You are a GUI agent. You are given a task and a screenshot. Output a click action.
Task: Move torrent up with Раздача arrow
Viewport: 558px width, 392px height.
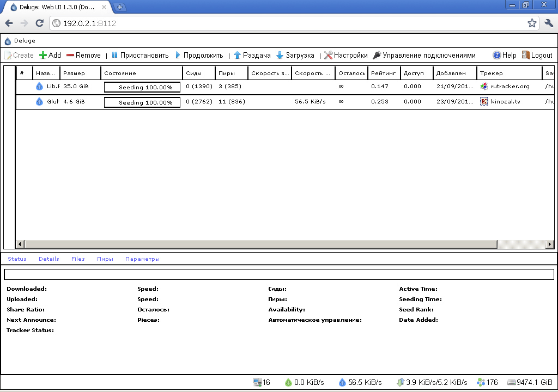coord(252,55)
